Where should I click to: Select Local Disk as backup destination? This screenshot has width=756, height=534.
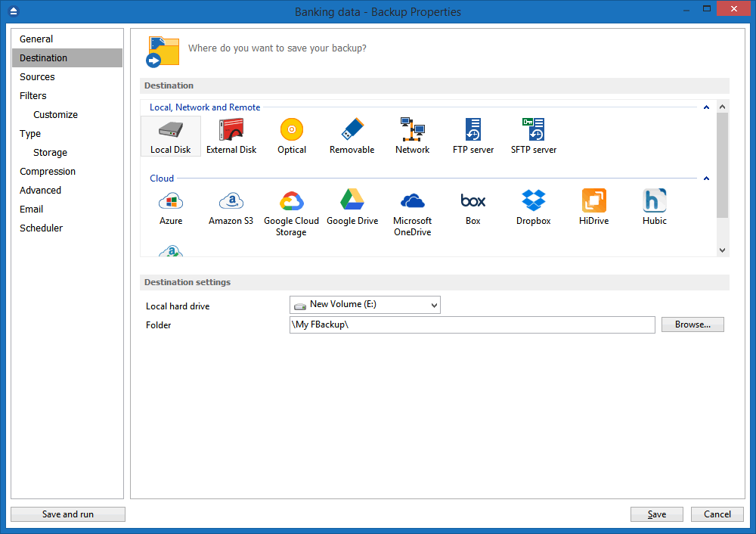coord(171,136)
